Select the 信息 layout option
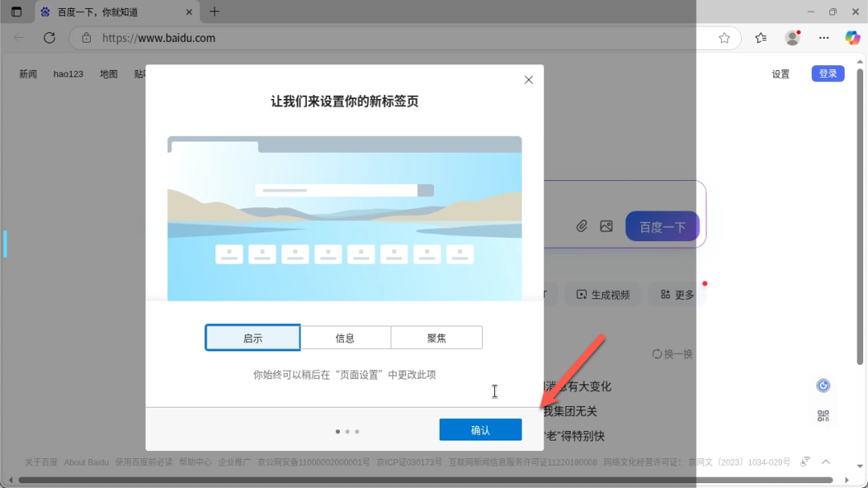 tap(345, 338)
